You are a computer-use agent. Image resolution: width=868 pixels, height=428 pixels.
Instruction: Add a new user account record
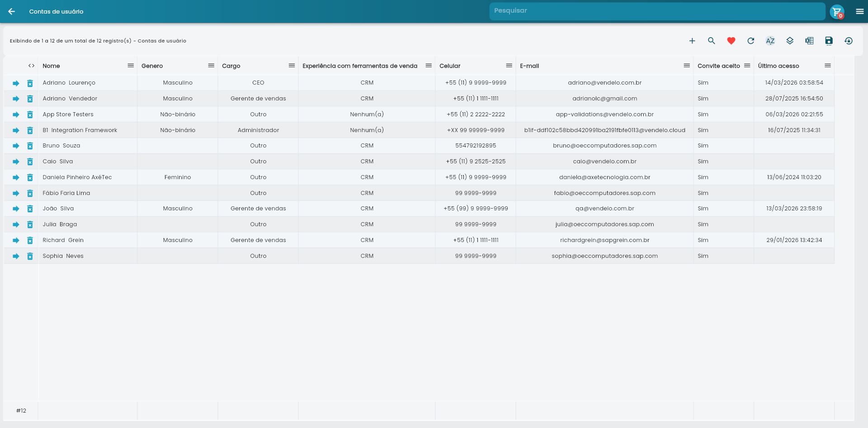[x=692, y=41]
